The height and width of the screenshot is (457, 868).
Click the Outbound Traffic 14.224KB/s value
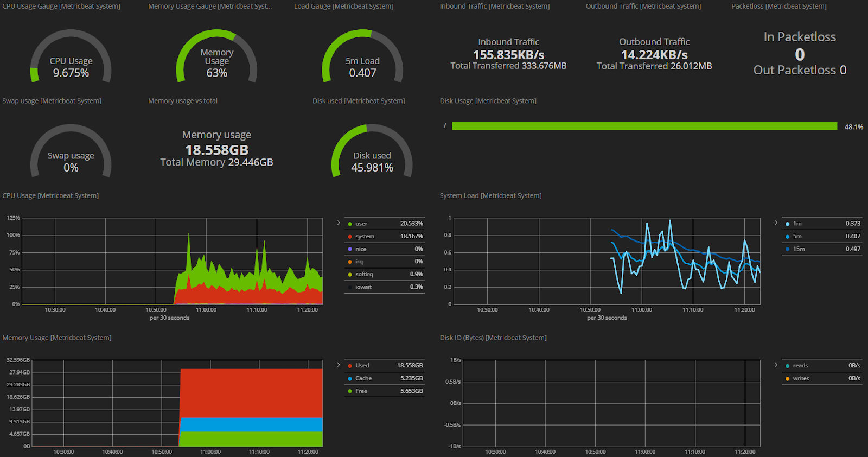click(654, 55)
